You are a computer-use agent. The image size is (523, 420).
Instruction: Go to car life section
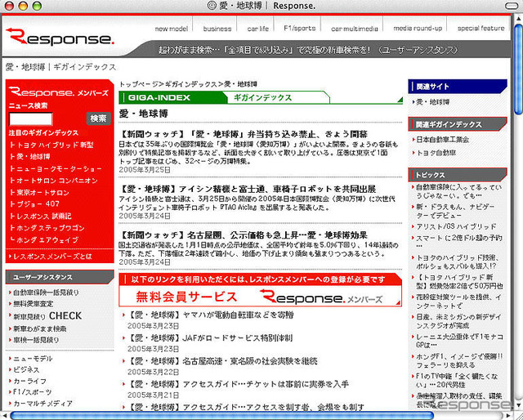click(x=258, y=29)
